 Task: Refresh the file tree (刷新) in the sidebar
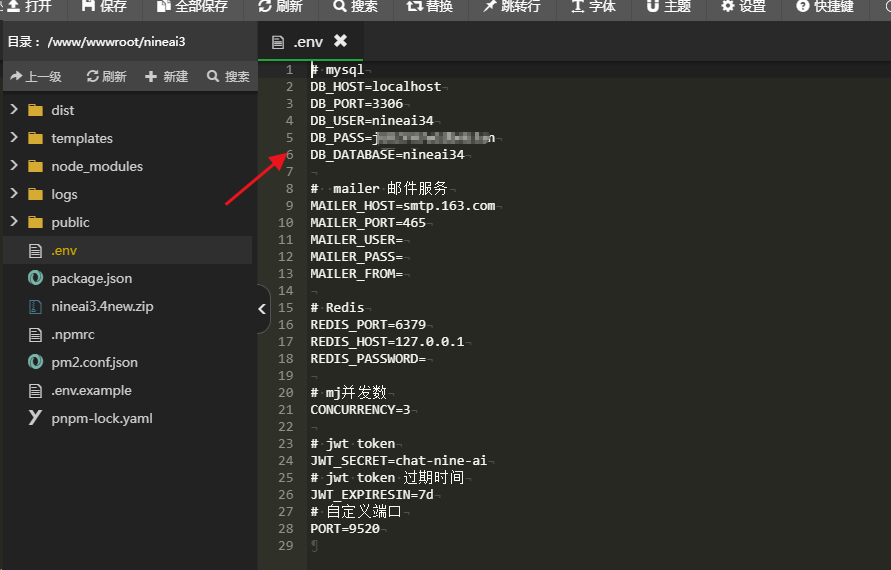pos(106,76)
